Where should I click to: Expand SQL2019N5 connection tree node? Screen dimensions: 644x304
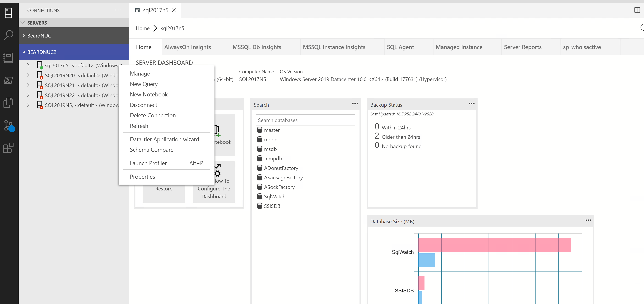pyautogui.click(x=28, y=105)
